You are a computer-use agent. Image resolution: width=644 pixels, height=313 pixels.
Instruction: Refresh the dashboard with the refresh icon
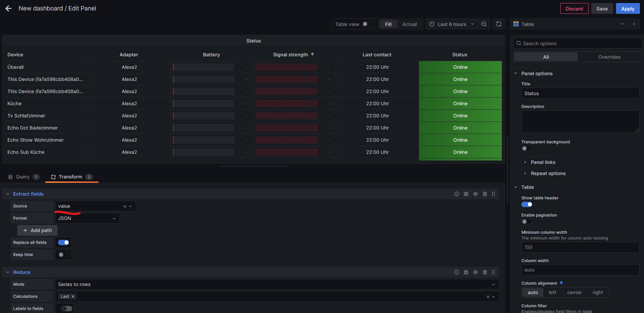tap(499, 24)
